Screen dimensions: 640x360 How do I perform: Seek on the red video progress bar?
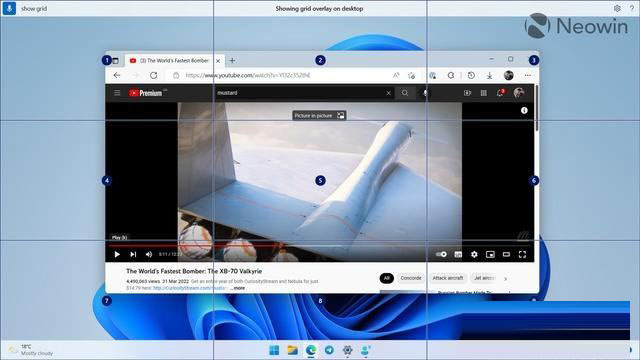point(320,246)
